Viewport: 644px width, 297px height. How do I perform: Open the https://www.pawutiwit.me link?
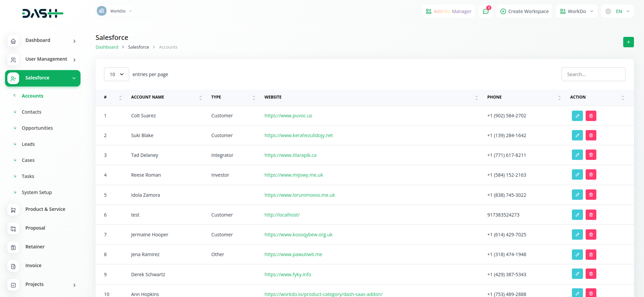pos(293,254)
